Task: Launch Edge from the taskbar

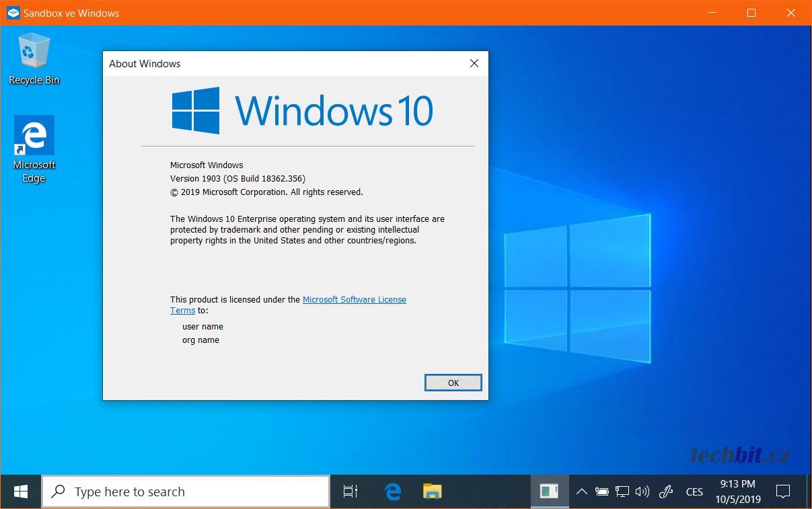Action: coord(393,492)
